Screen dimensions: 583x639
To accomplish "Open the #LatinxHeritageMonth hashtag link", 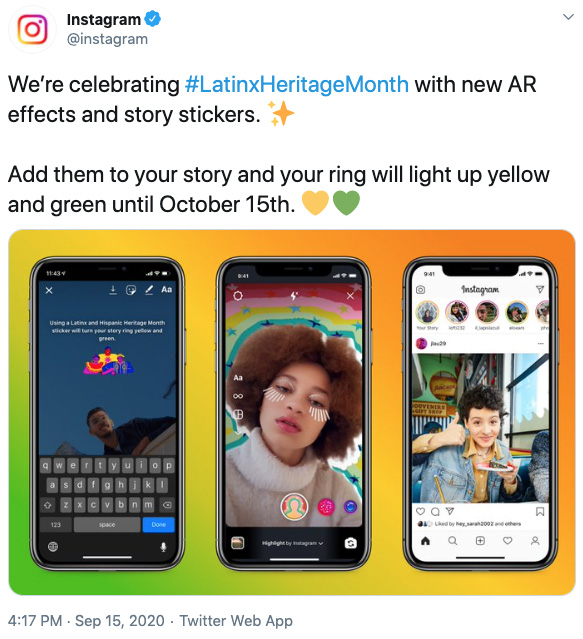I will [297, 84].
